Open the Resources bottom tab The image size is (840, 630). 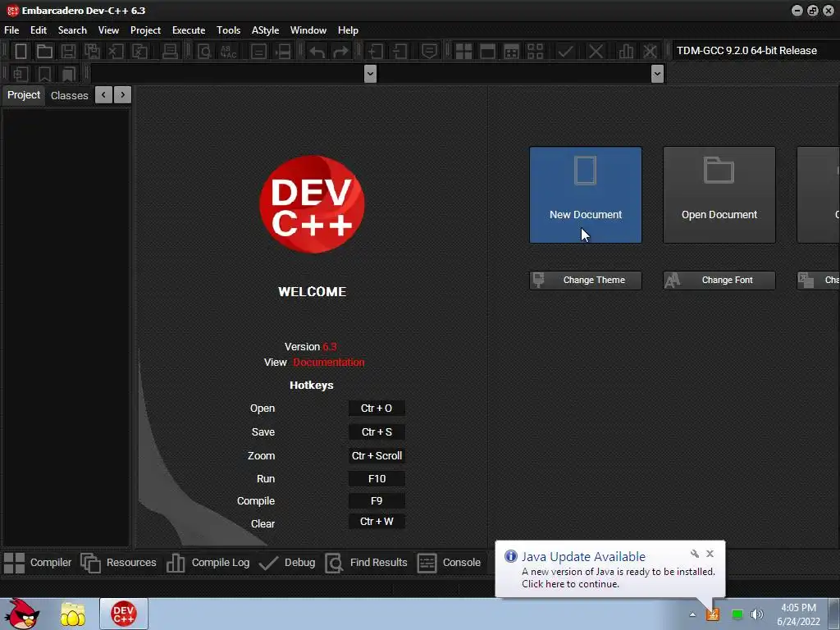point(118,563)
